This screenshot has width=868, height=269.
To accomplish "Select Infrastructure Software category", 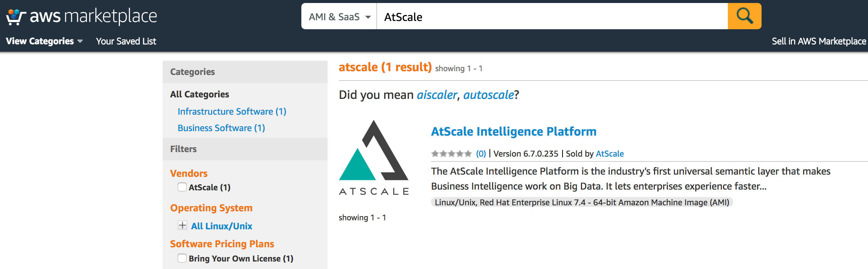I will pyautogui.click(x=232, y=112).
